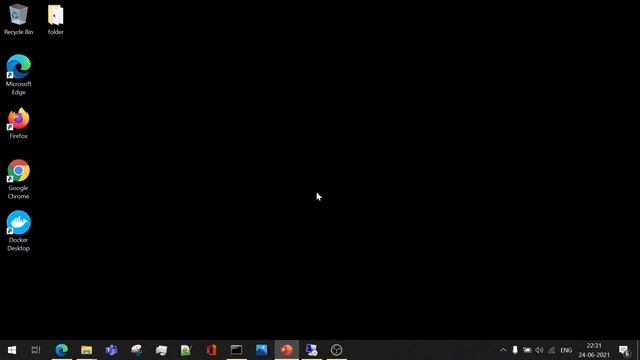The image size is (640, 360).
Task: Open the clock showing 22:31
Action: click(594, 350)
